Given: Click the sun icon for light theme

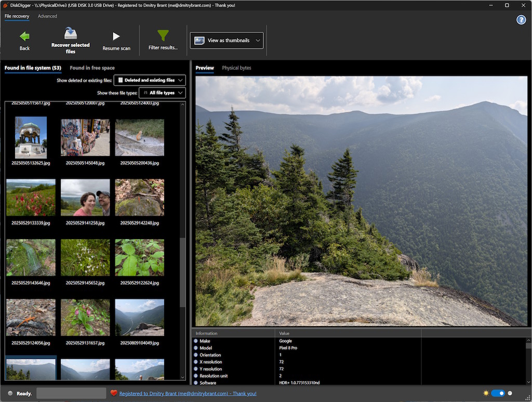Looking at the screenshot, I should click(x=486, y=393).
